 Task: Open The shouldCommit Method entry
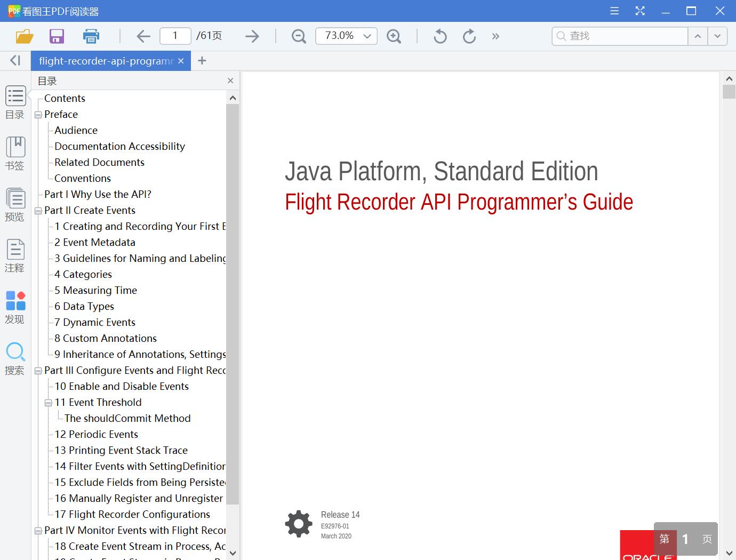[x=127, y=418]
